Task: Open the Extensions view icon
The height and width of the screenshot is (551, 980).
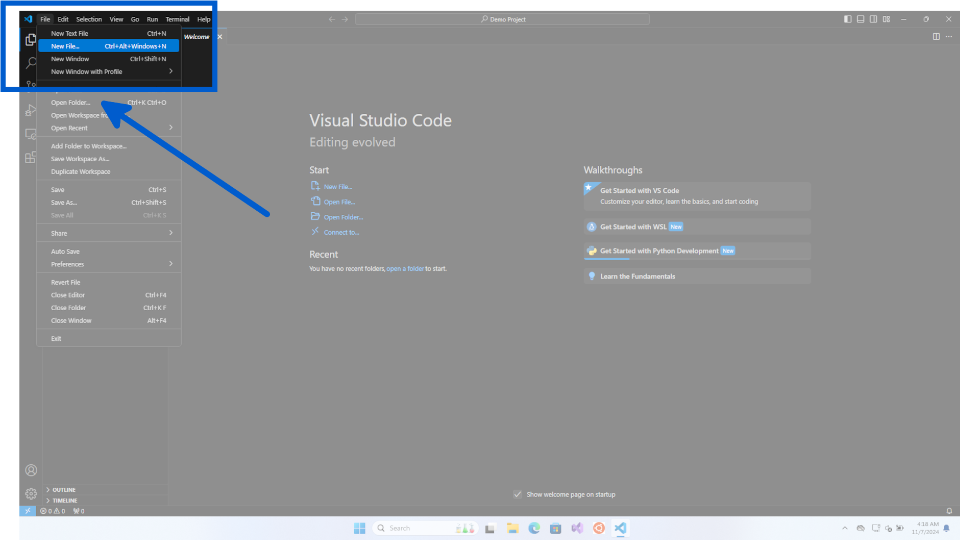Action: click(x=30, y=158)
